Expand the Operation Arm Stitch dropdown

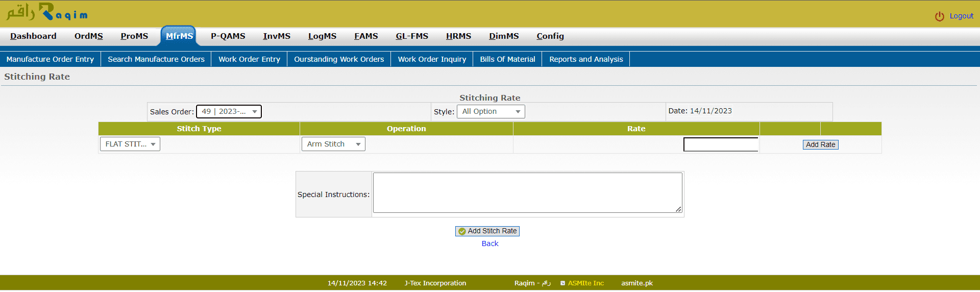[333, 144]
